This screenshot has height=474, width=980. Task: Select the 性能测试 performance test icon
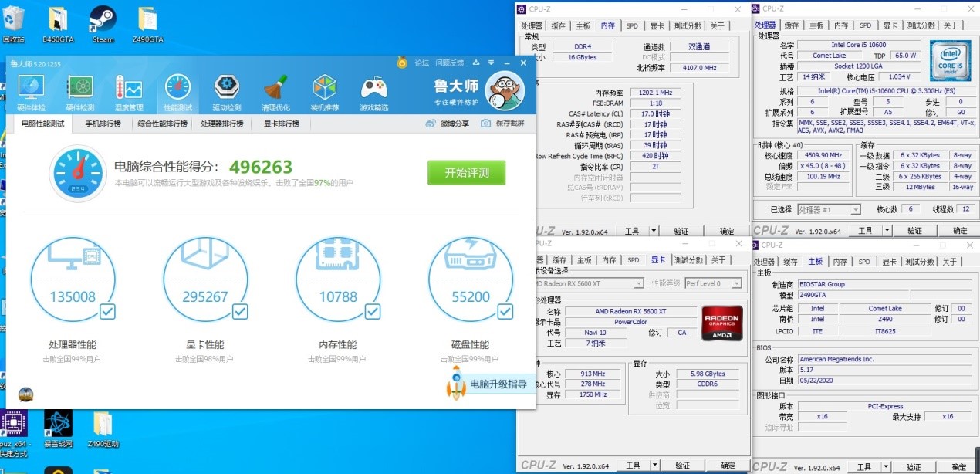click(177, 93)
